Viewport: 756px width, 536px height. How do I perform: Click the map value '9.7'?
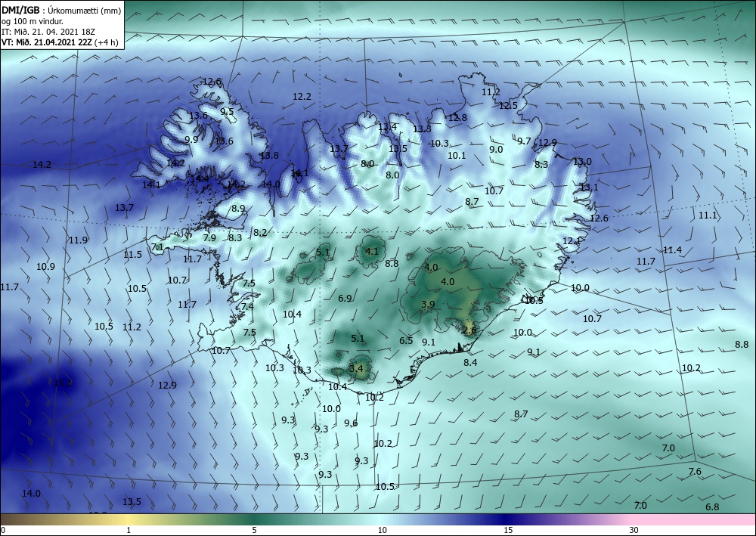tap(524, 141)
